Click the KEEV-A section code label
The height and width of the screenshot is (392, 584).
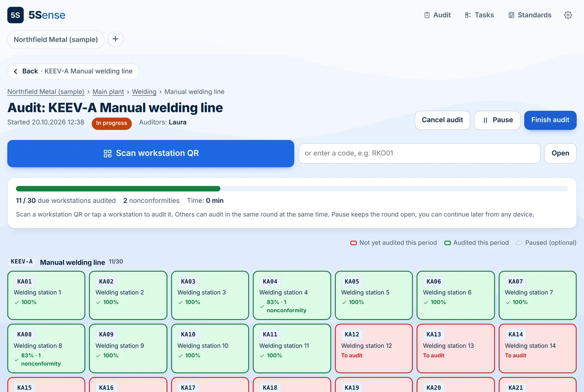(22, 262)
